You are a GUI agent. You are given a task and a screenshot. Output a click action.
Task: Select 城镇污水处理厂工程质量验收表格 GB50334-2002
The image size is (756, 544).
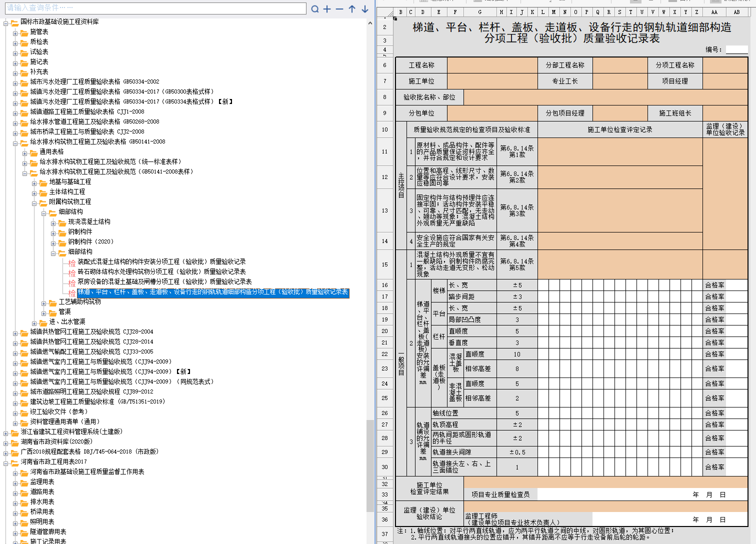[x=94, y=81]
